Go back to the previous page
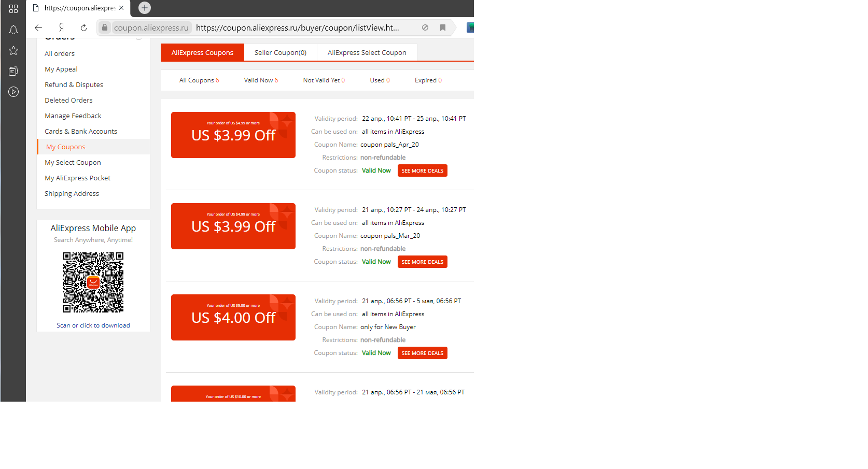The height and width of the screenshot is (469, 868). 38,27
